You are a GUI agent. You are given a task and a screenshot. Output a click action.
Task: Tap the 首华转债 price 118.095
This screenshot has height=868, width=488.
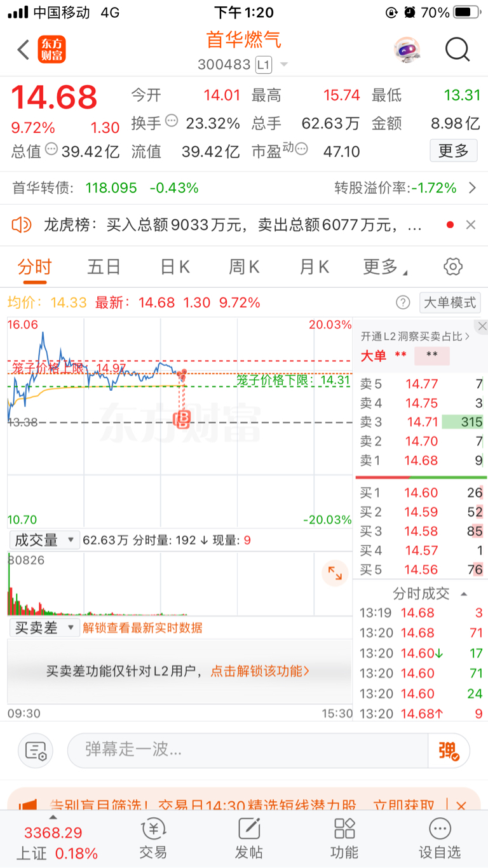point(111,187)
